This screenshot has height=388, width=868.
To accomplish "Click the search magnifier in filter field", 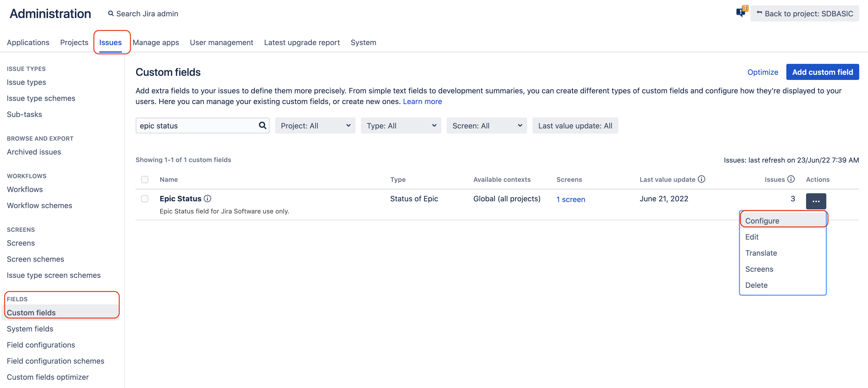I will tap(262, 126).
